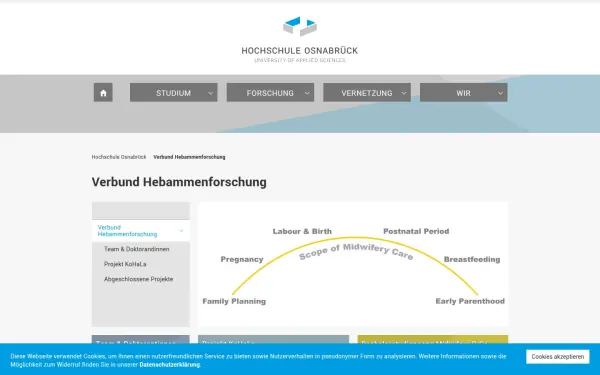600x375 pixels.
Task: Open Abgeschlossene Projekte sidebar link
Action: pyautogui.click(x=139, y=279)
